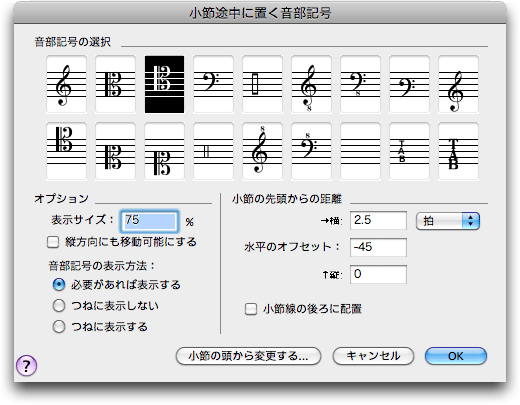Click the 表示サイズ field showing 75
This screenshot has height=405, width=520.
(150, 221)
